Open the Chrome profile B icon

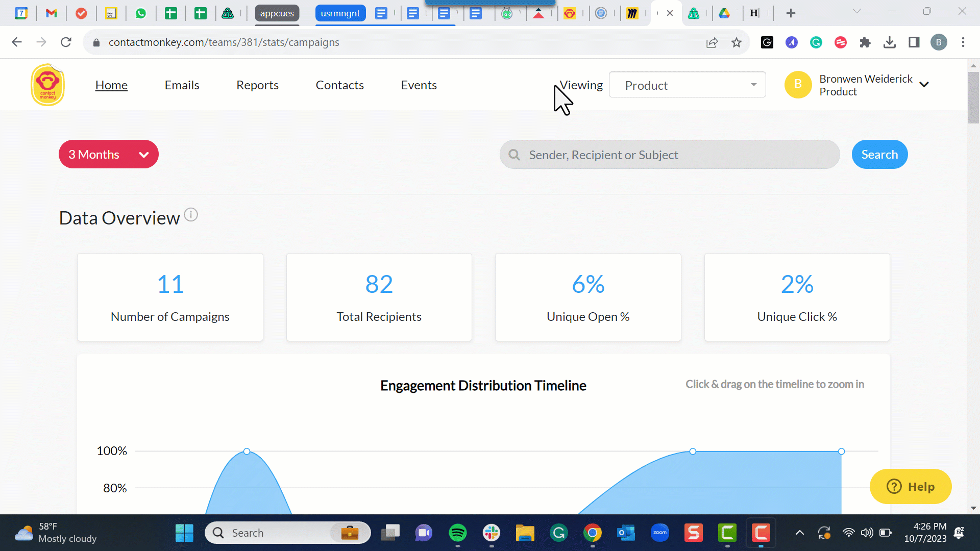click(939, 42)
